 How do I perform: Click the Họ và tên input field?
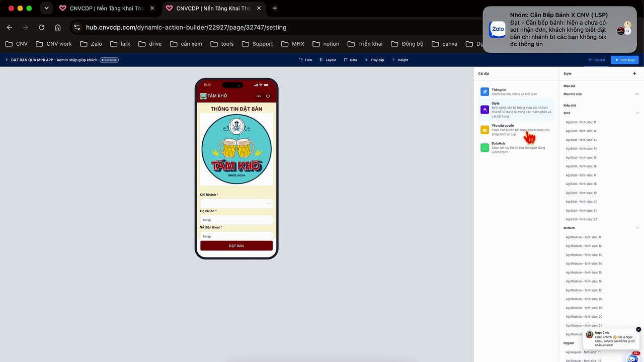coord(236,220)
